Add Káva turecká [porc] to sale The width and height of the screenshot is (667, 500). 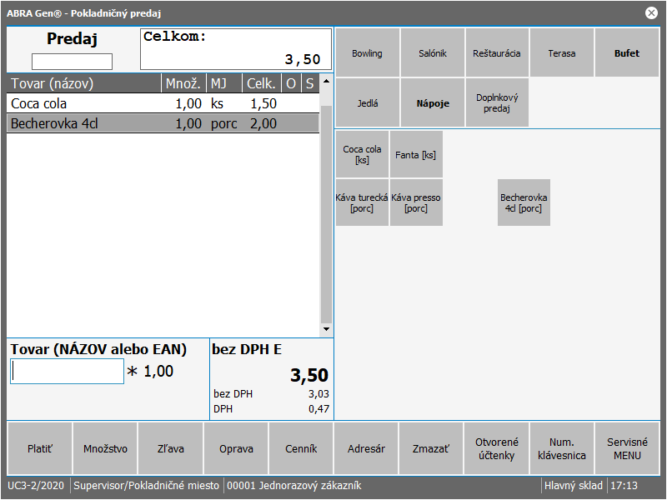[x=361, y=203]
